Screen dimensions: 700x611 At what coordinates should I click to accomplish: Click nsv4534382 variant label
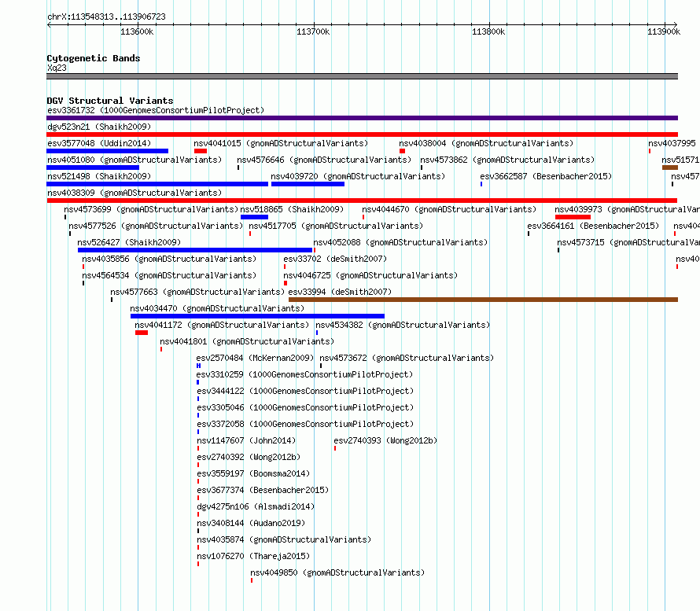tap(403, 325)
